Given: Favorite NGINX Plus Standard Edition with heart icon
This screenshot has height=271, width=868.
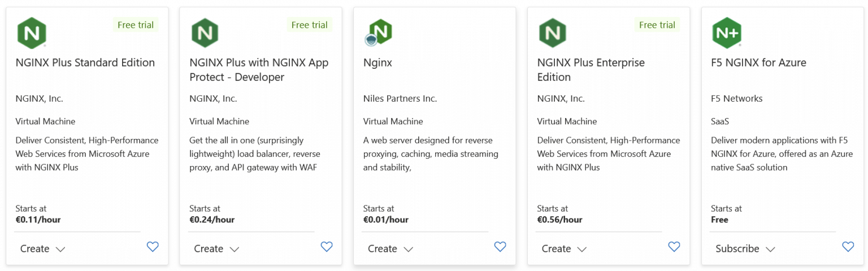Looking at the screenshot, I should pyautogui.click(x=153, y=246).
